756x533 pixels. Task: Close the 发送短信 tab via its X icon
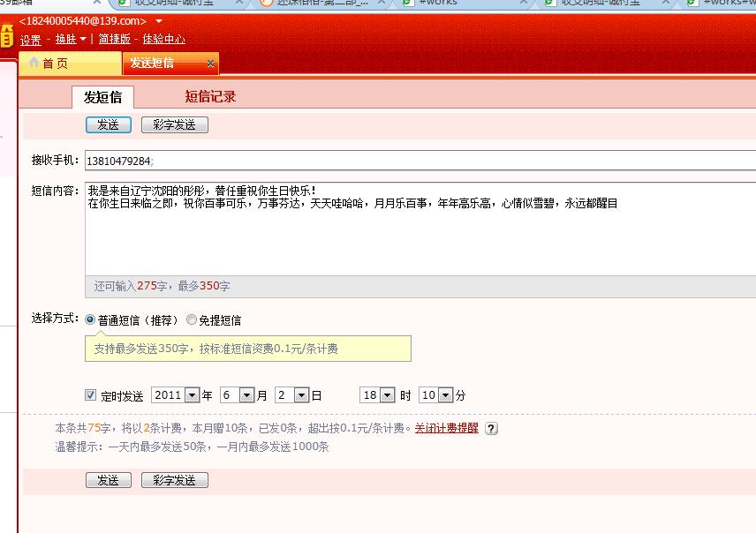[209, 63]
